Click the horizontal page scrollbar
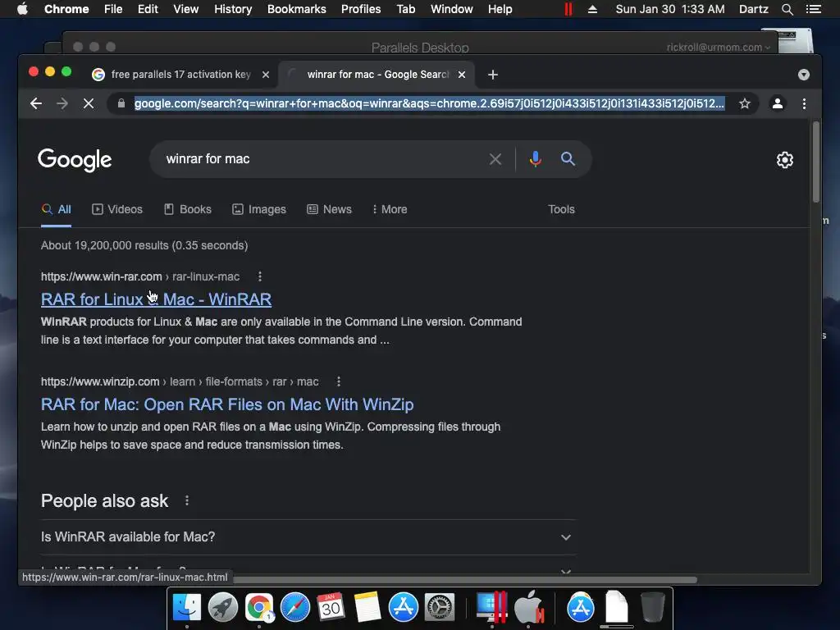Screen dimensions: 840x630 pos(464,580)
